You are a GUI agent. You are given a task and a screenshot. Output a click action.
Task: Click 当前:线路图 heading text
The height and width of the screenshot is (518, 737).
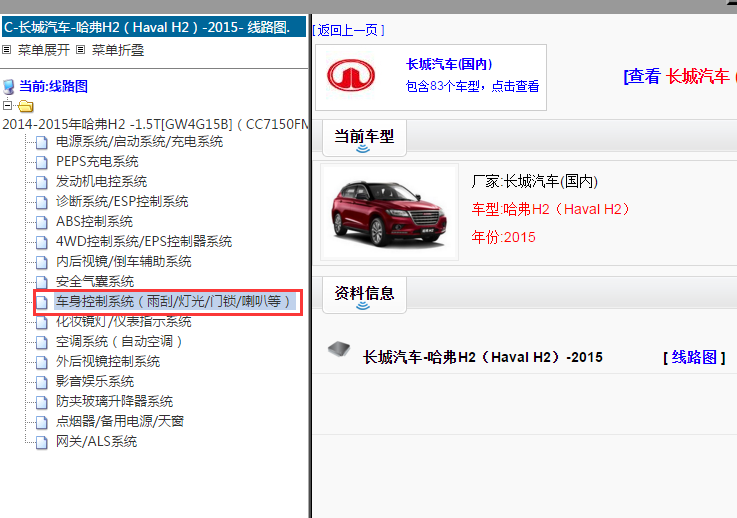coord(53,86)
